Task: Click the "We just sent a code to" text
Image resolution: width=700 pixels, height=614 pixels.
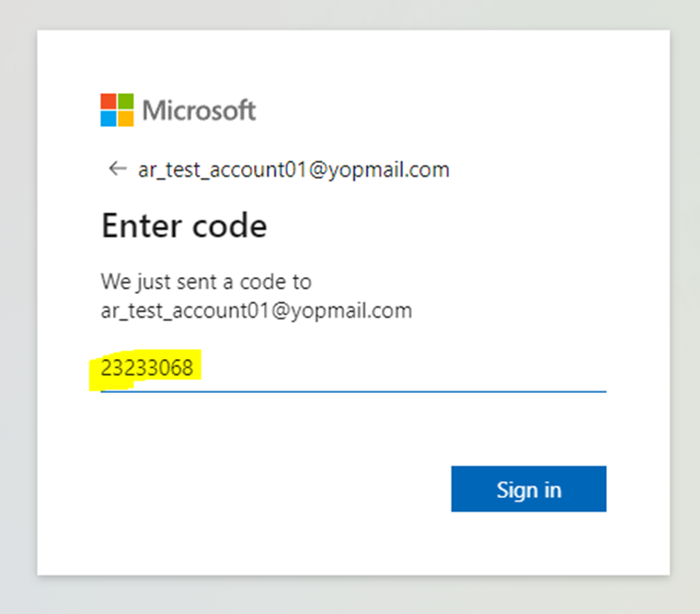Action: tap(206, 281)
